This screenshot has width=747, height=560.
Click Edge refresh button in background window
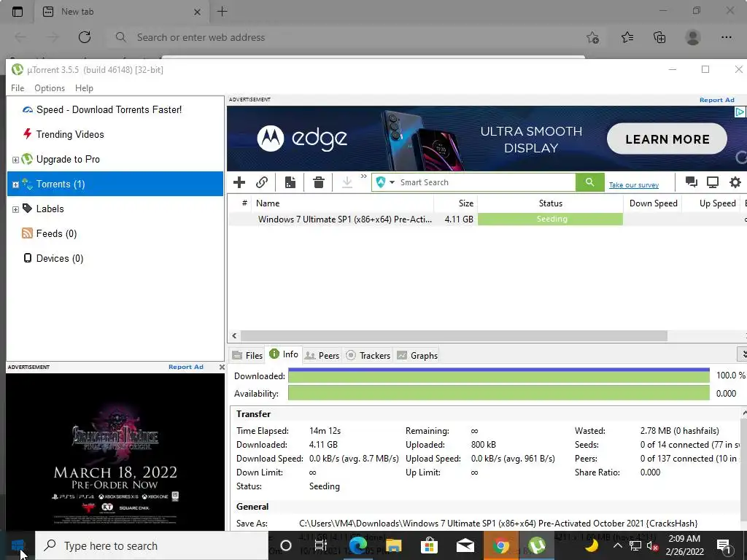point(85,37)
